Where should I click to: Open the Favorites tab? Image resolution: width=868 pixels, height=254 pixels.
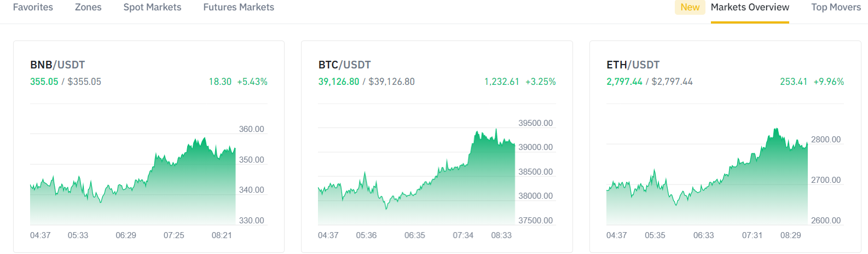click(x=33, y=8)
